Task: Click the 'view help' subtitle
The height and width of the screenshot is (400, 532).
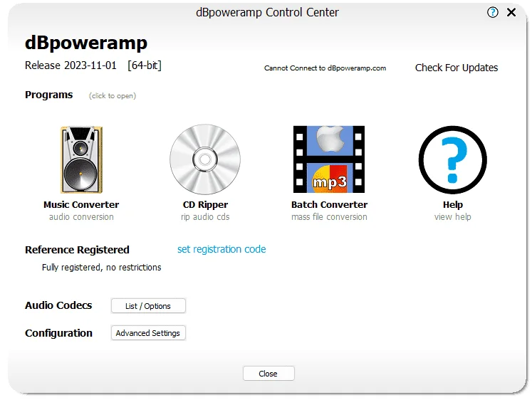Action: [453, 217]
